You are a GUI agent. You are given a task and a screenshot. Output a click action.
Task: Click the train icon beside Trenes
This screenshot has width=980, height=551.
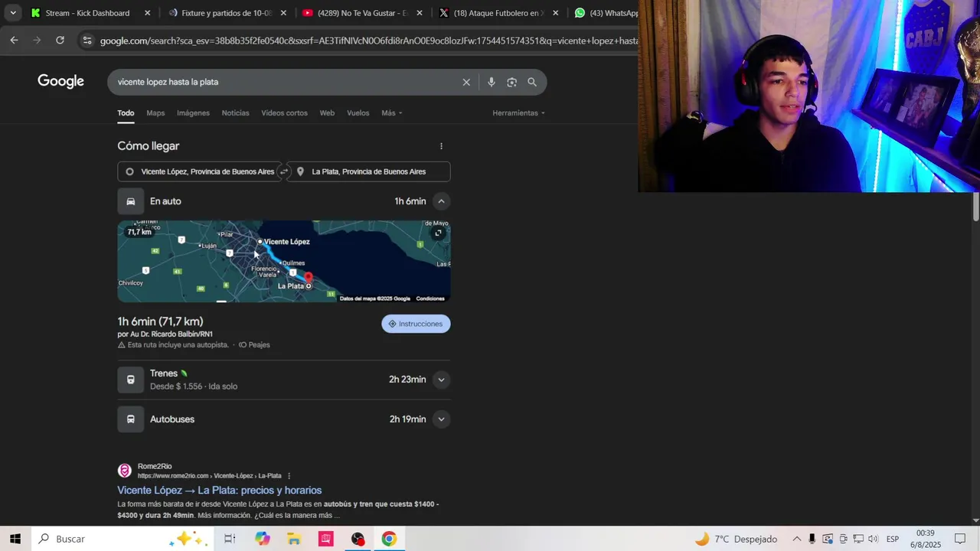131,380
